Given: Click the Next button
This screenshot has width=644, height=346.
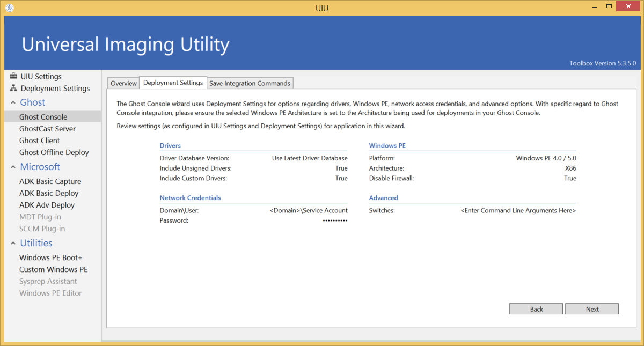Looking at the screenshot, I should click(592, 309).
